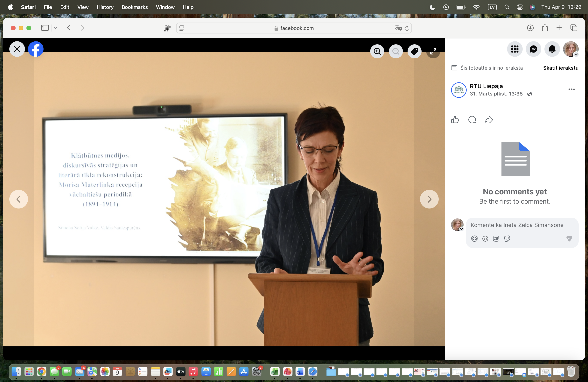Open RTU Liepāja page avatar
Viewport: 588px width, 382px height.
tap(459, 90)
